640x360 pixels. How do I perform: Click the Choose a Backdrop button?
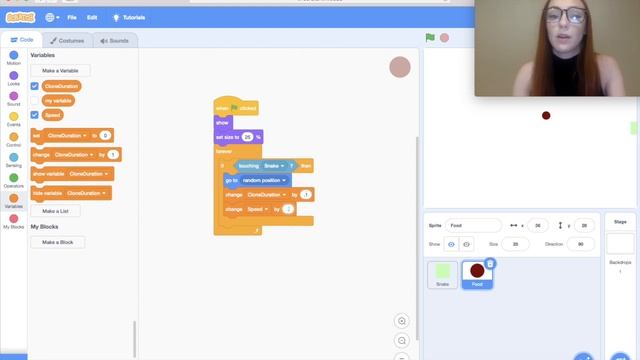click(620, 356)
